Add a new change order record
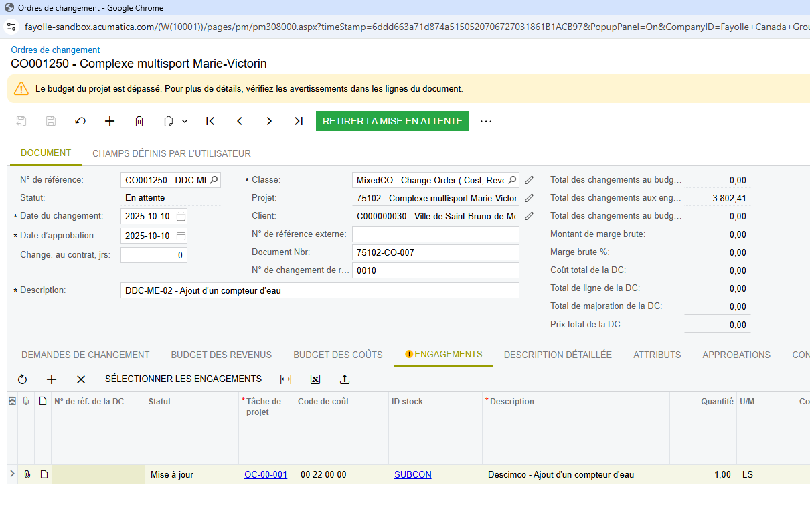The image size is (810, 532). [x=110, y=121]
